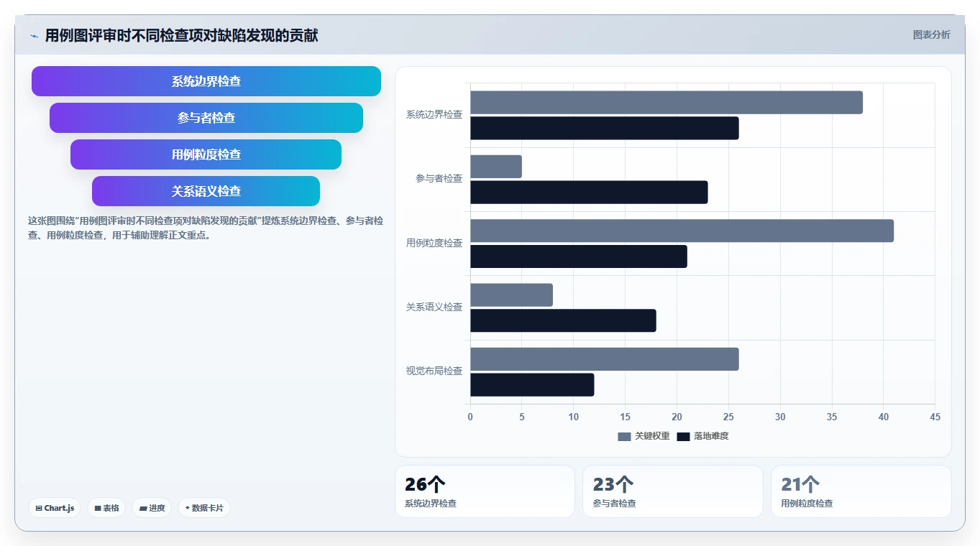The image size is (980, 546).
Task: Toggle the 关键权重 legend entry
Action: pos(644,436)
